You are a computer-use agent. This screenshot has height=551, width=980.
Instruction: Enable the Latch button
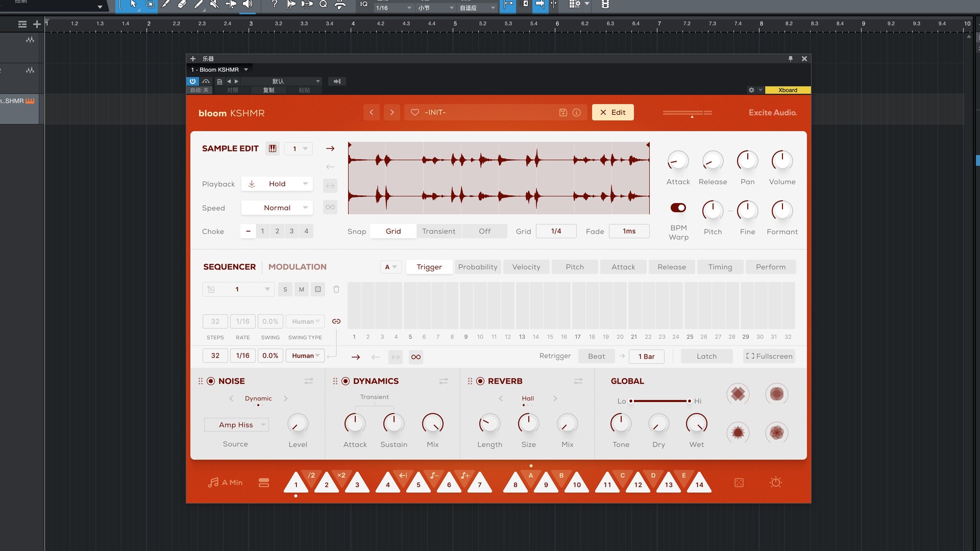coord(707,356)
